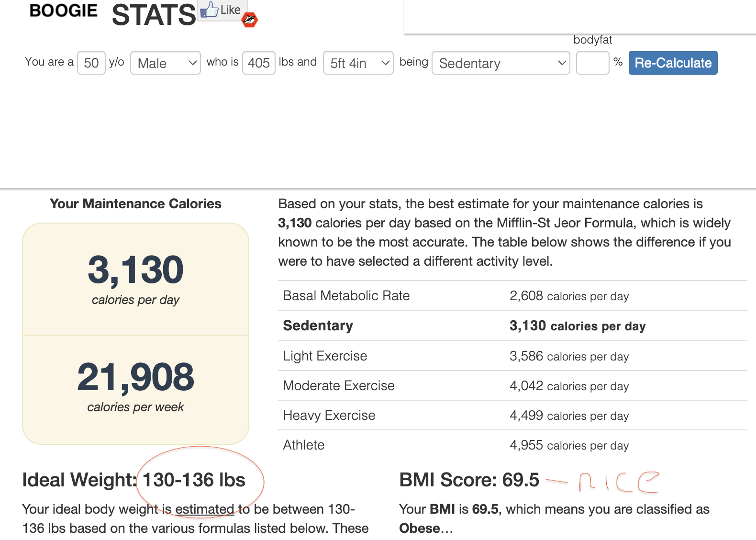Open the 5ft 4in height dropdown
Screen dimensions: 756x540
pyautogui.click(x=358, y=63)
